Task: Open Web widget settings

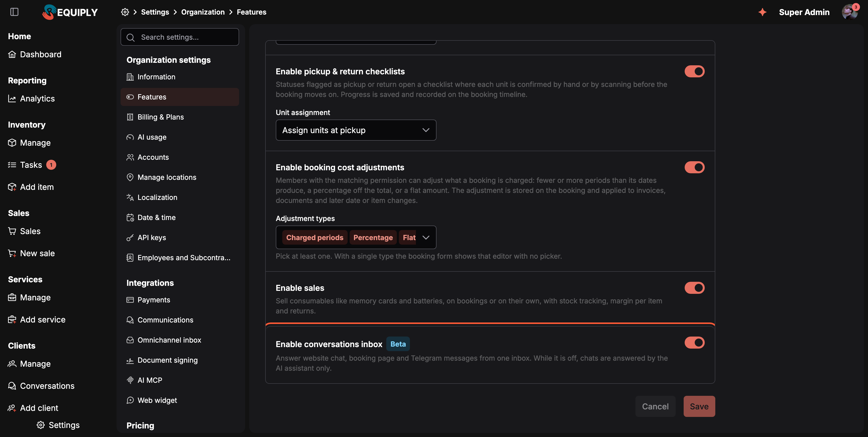Action: pos(180,400)
